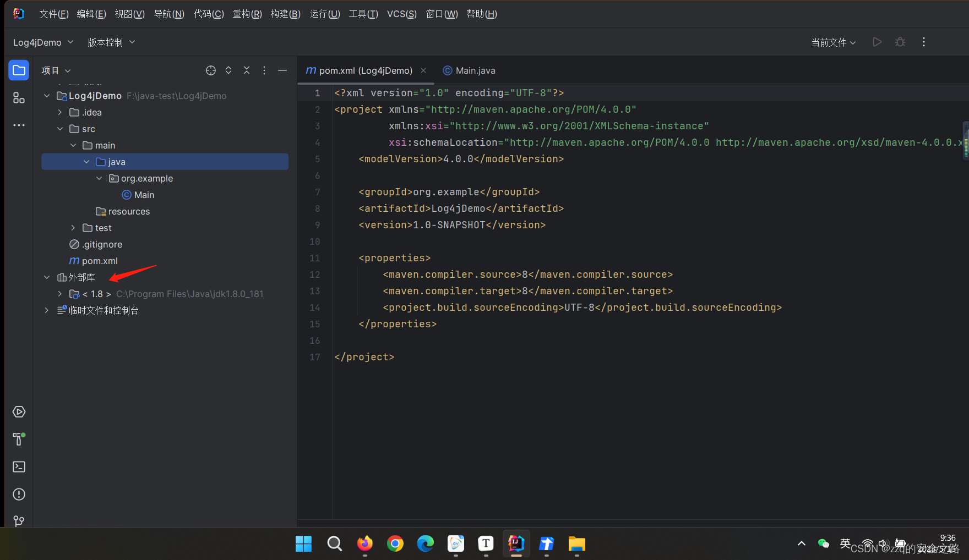Open the 帮助(H) menu

(x=482, y=14)
